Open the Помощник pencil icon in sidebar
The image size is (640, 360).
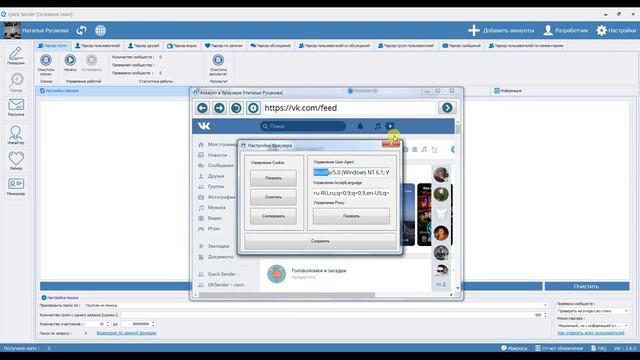(16, 56)
